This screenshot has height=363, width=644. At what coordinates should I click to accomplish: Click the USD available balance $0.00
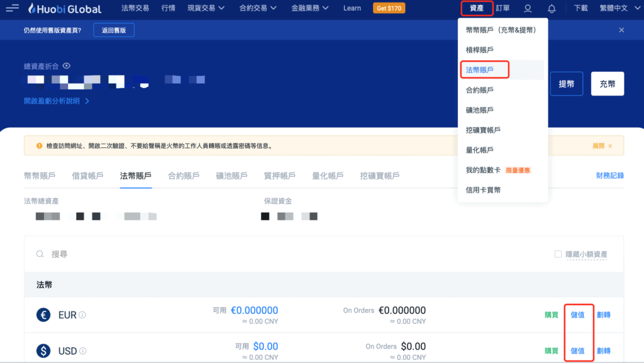click(265, 346)
